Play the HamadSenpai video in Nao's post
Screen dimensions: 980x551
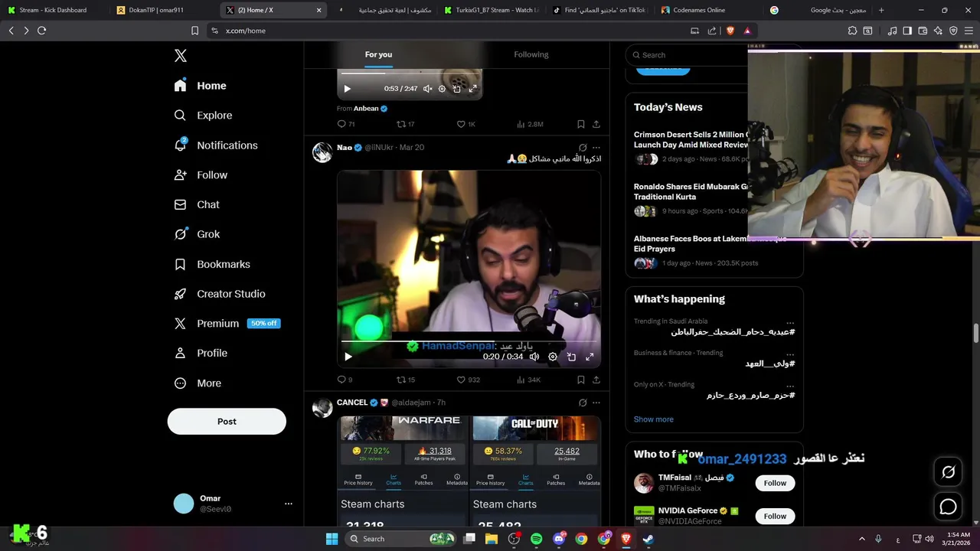tap(348, 357)
